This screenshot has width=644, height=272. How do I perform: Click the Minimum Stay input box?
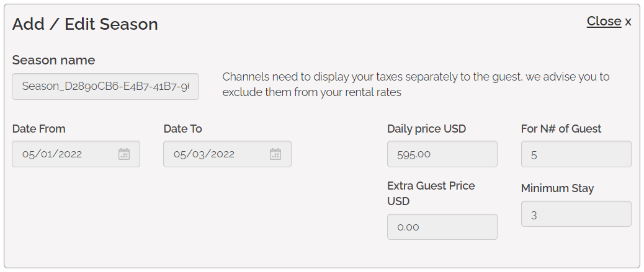pyautogui.click(x=576, y=214)
